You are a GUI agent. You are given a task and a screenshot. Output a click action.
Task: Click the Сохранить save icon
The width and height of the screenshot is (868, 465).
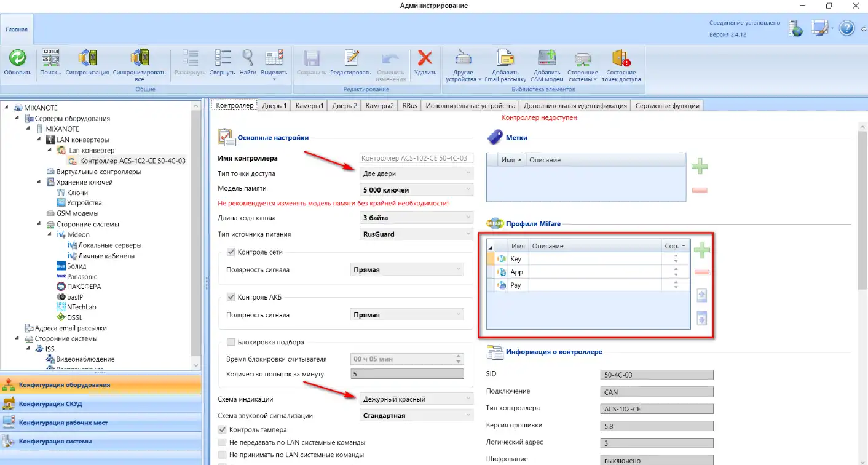click(312, 58)
